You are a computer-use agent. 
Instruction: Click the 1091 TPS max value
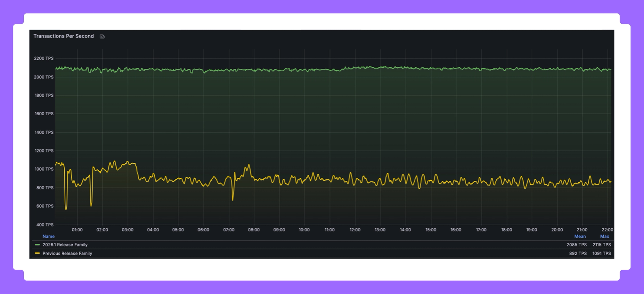click(602, 253)
